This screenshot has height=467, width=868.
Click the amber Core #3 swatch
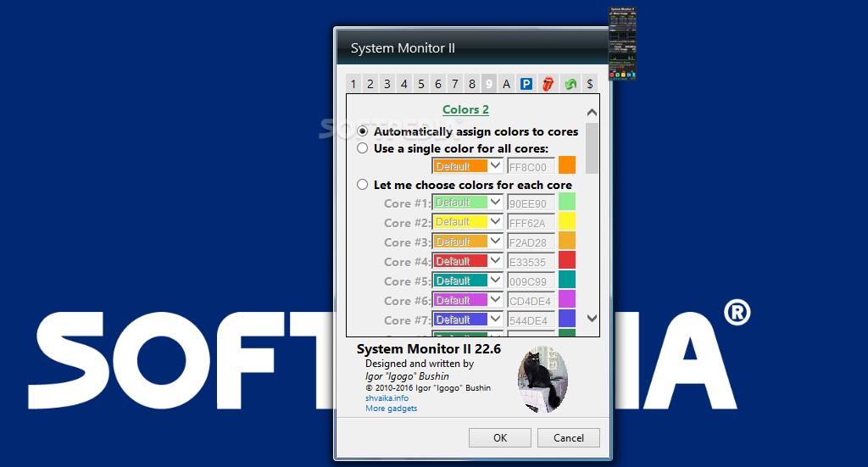[567, 241]
